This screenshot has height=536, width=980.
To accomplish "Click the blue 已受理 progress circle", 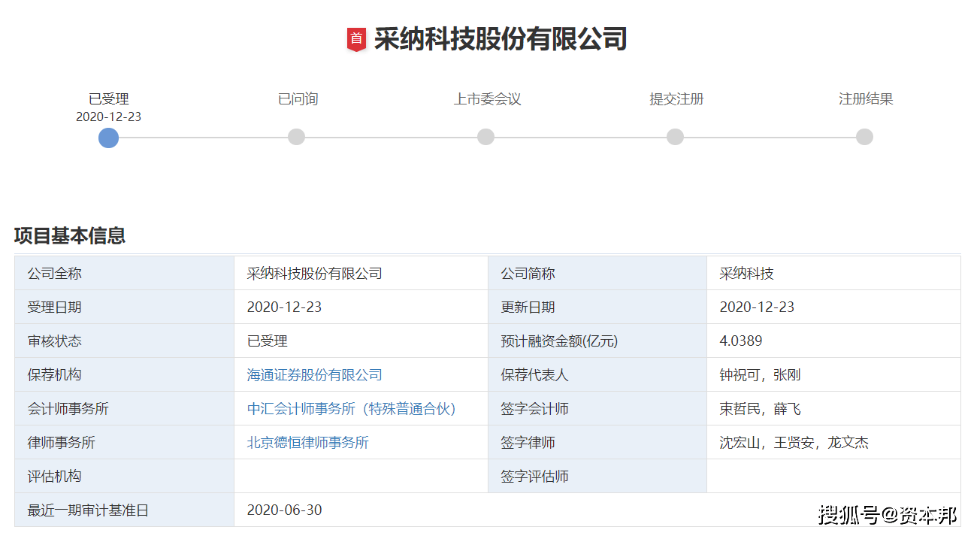I will click(109, 138).
